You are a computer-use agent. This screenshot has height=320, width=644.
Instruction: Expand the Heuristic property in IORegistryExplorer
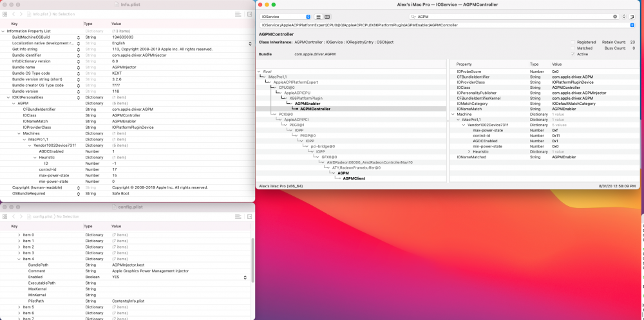pos(469,151)
